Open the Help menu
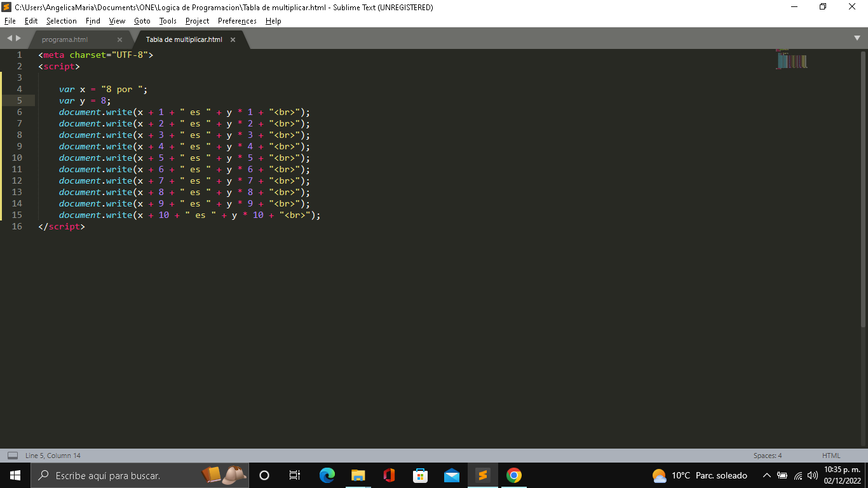The image size is (868, 488). click(273, 21)
